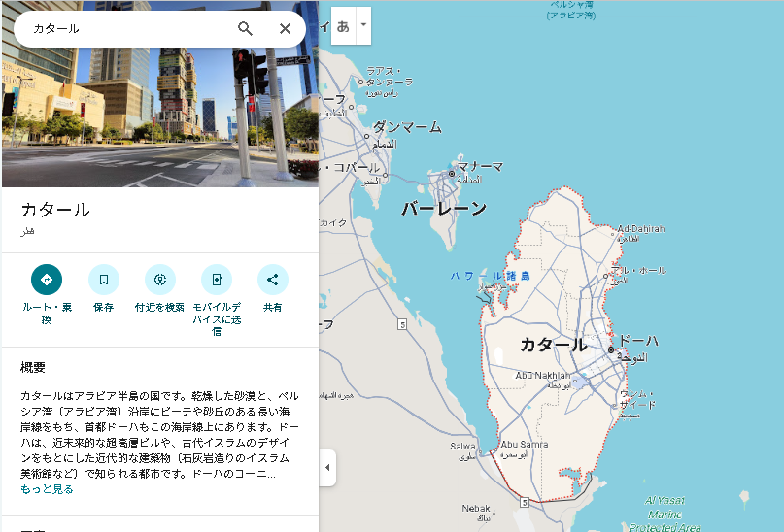Open the Qatar street photo thumbnail

(160, 107)
